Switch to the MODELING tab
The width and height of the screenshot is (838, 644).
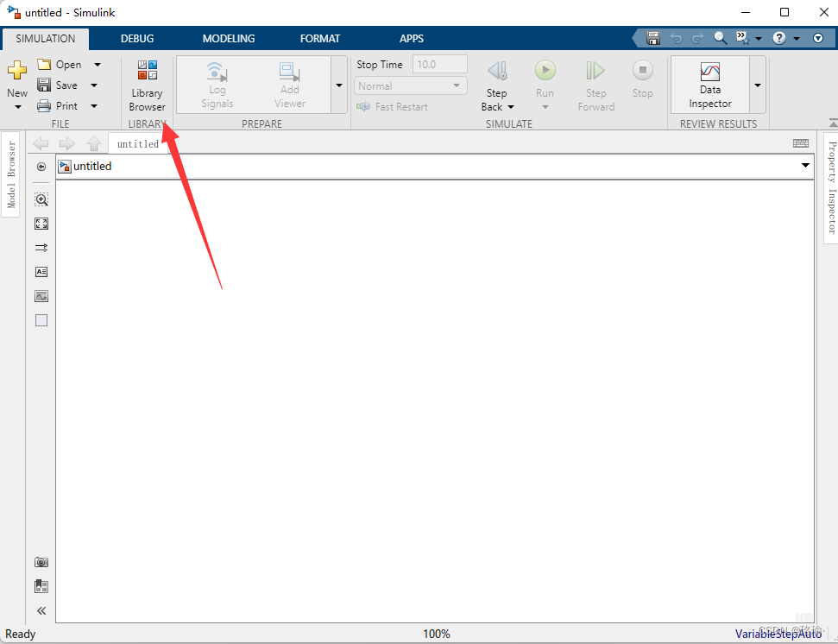[228, 38]
